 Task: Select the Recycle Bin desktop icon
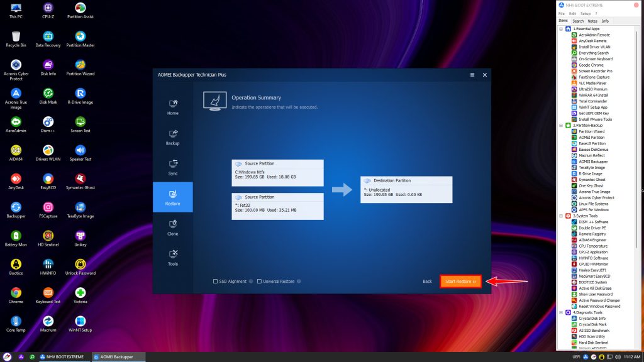point(16,40)
